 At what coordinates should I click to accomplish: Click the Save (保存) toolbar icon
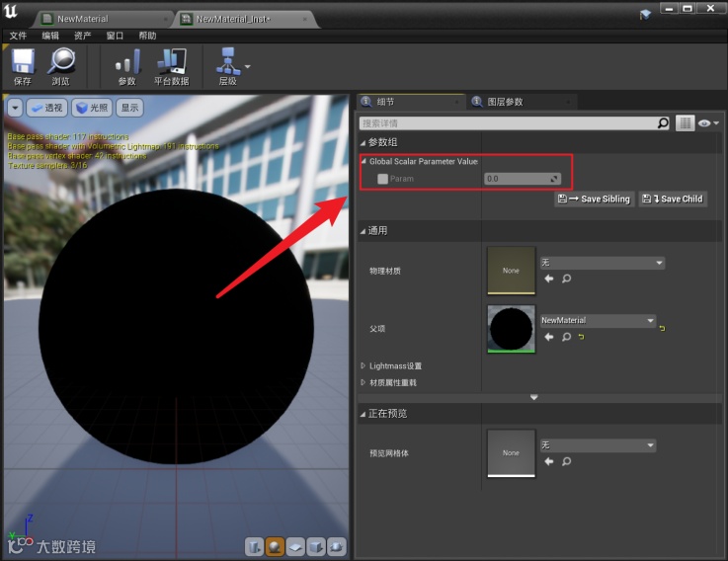23,67
